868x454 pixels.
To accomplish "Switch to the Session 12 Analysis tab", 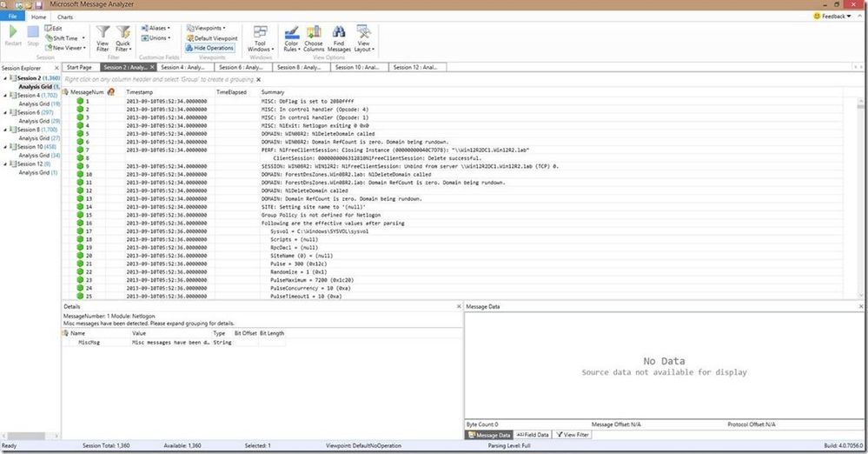I will (415, 67).
